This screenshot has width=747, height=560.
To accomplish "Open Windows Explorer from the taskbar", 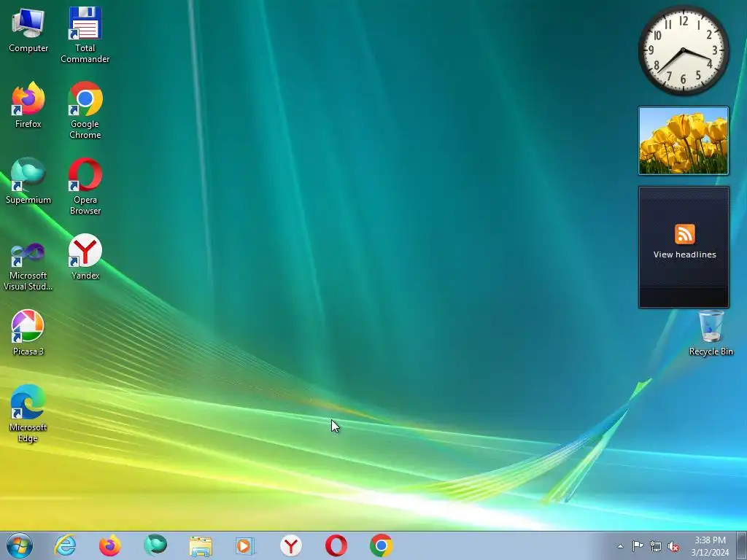I will [201, 545].
